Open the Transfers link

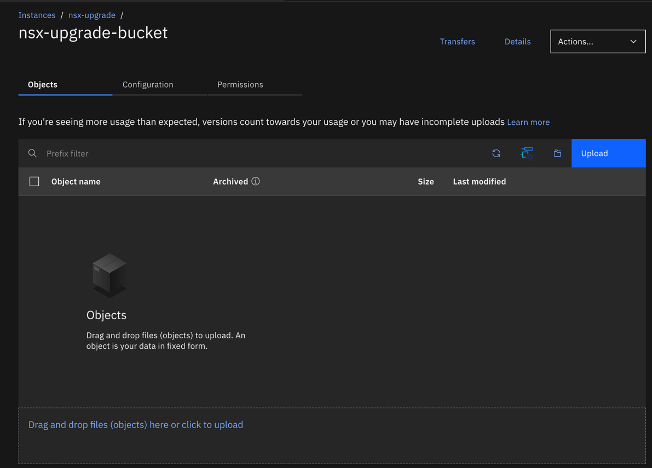[x=457, y=42]
